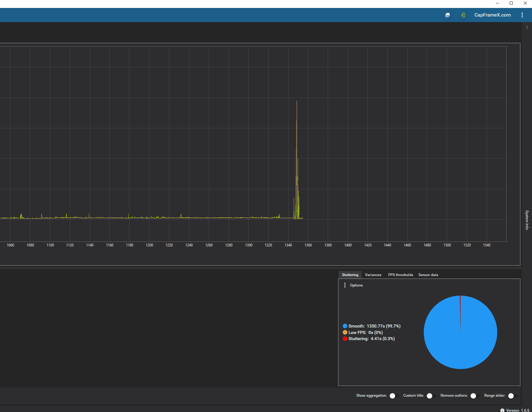Click the 1540 x-axis label

[x=487, y=245]
